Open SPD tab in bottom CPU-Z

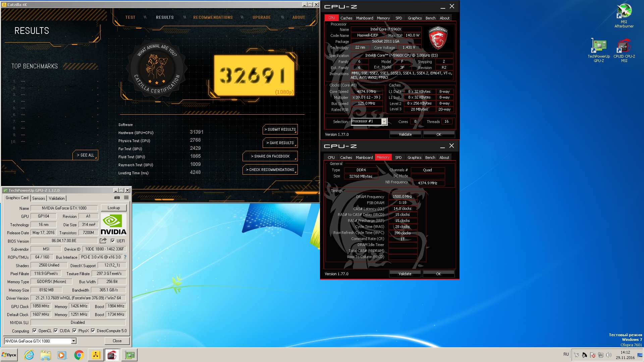click(x=398, y=158)
